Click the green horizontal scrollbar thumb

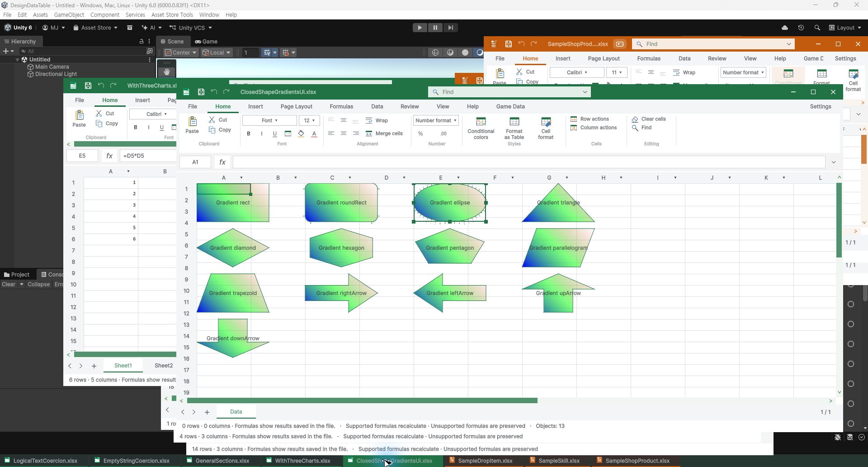coord(362,400)
